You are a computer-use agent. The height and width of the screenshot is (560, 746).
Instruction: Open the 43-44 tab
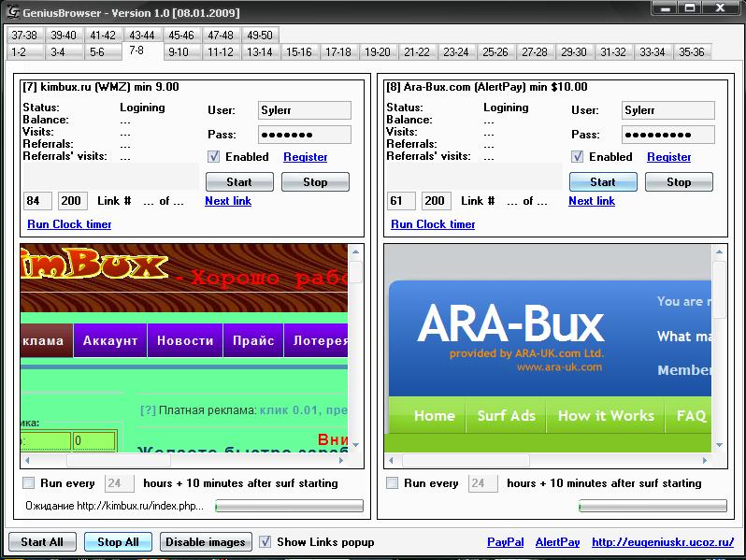tap(142, 36)
